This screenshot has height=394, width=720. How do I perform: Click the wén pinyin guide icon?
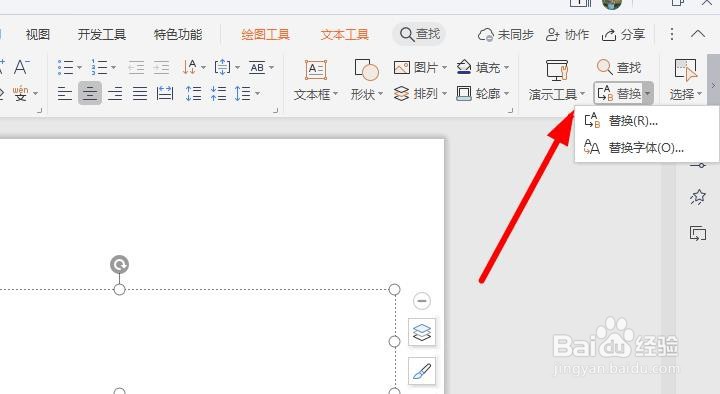20,93
